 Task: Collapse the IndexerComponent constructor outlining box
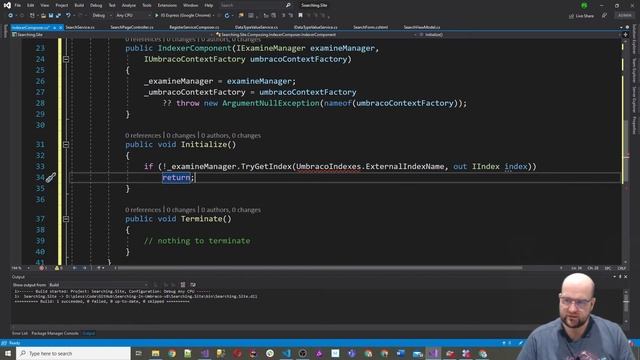click(66, 59)
